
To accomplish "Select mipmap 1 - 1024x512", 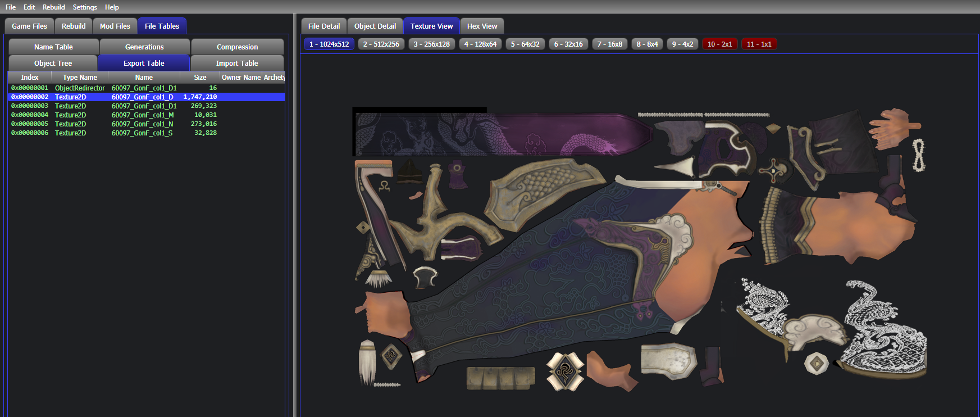I will point(329,44).
